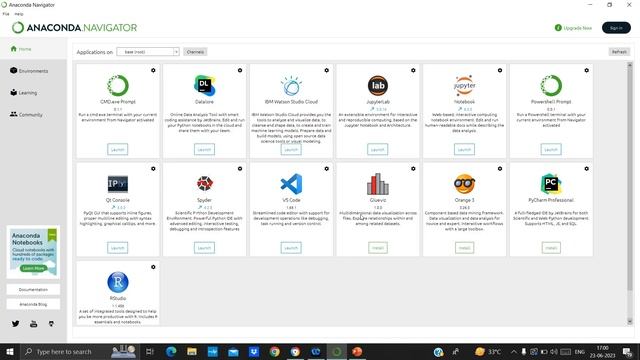The height and width of the screenshot is (360, 640).
Task: Open the Anaconda Blog link button
Action: coord(33,304)
